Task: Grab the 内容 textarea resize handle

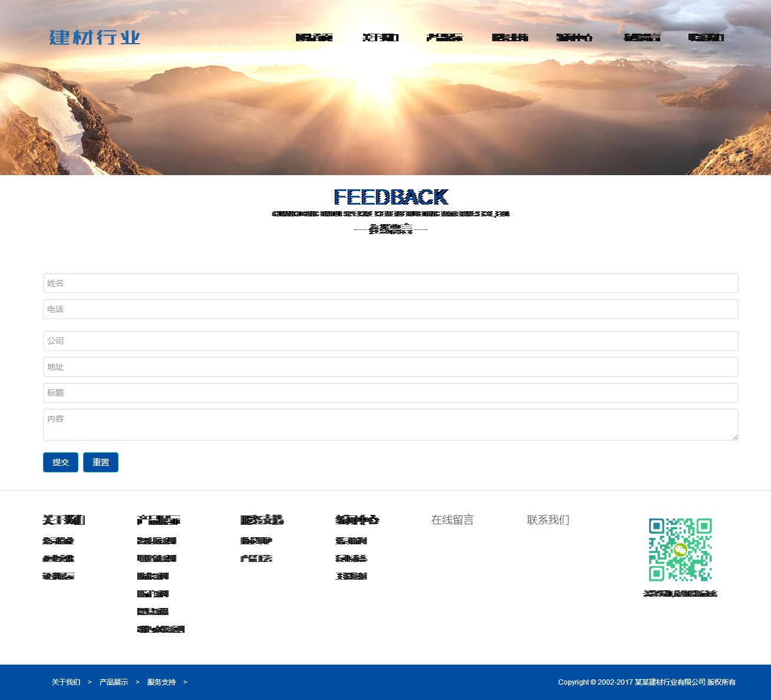Action: 734,436
